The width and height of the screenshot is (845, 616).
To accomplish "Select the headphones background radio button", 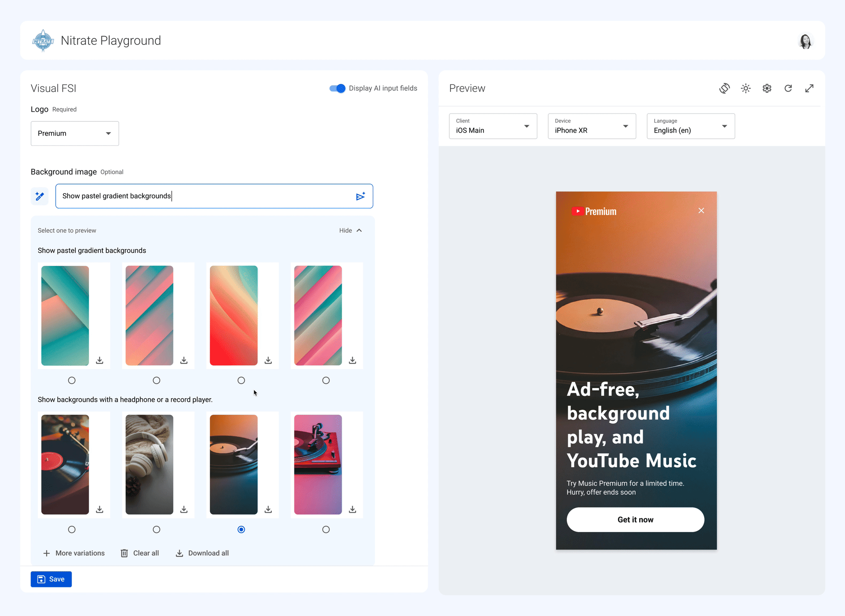I will pos(156,530).
